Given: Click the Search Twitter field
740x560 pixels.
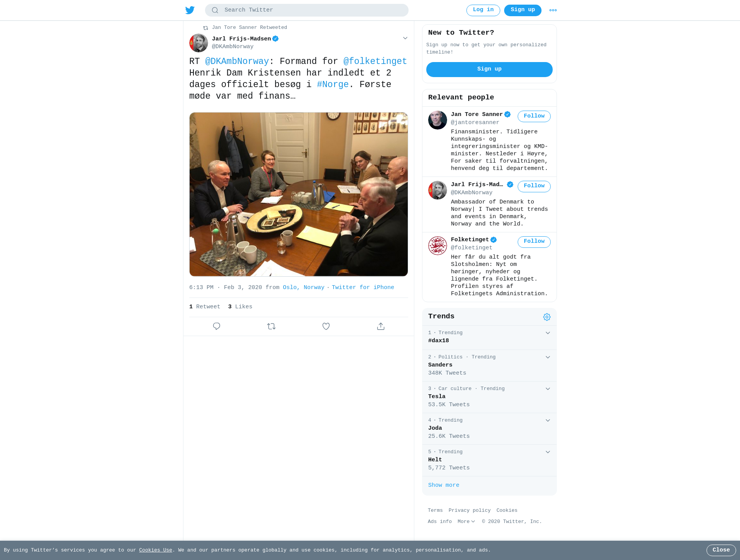Looking at the screenshot, I should pos(307,10).
